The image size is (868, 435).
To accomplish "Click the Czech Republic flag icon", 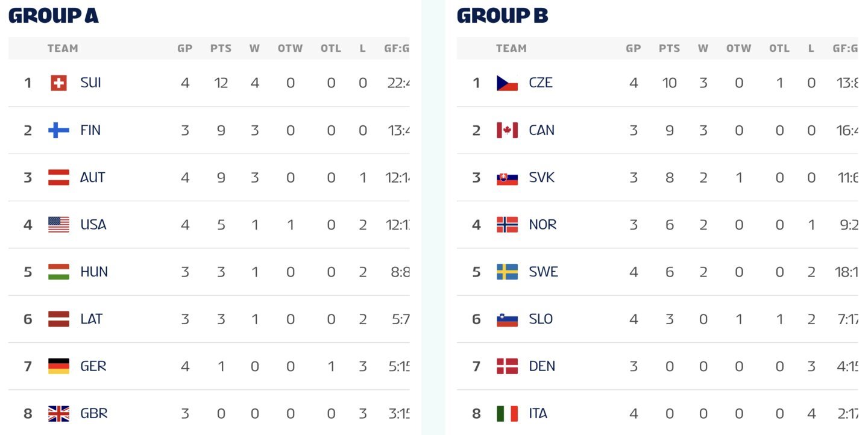I will (x=507, y=83).
